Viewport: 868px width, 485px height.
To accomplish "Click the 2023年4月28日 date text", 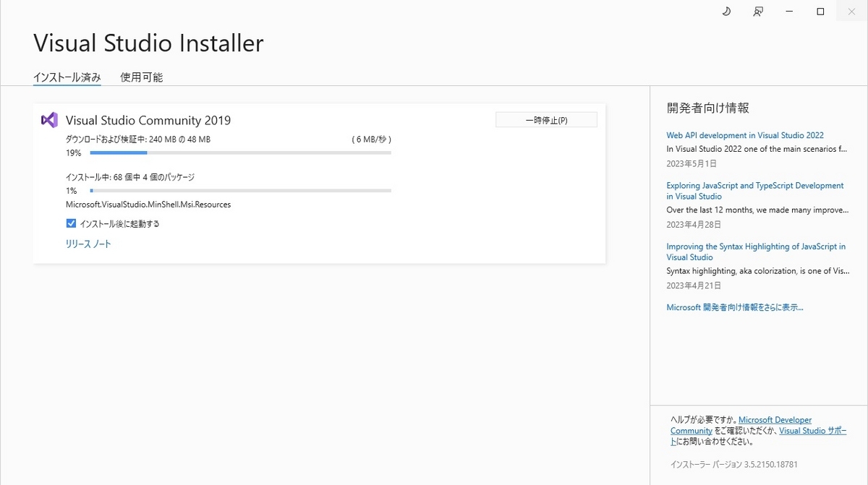I will point(693,225).
